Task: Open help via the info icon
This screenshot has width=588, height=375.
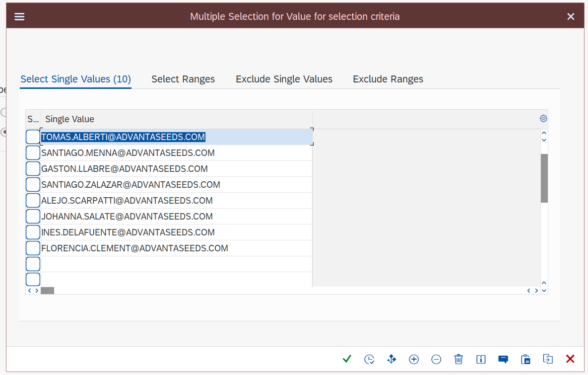Action: coord(481,359)
